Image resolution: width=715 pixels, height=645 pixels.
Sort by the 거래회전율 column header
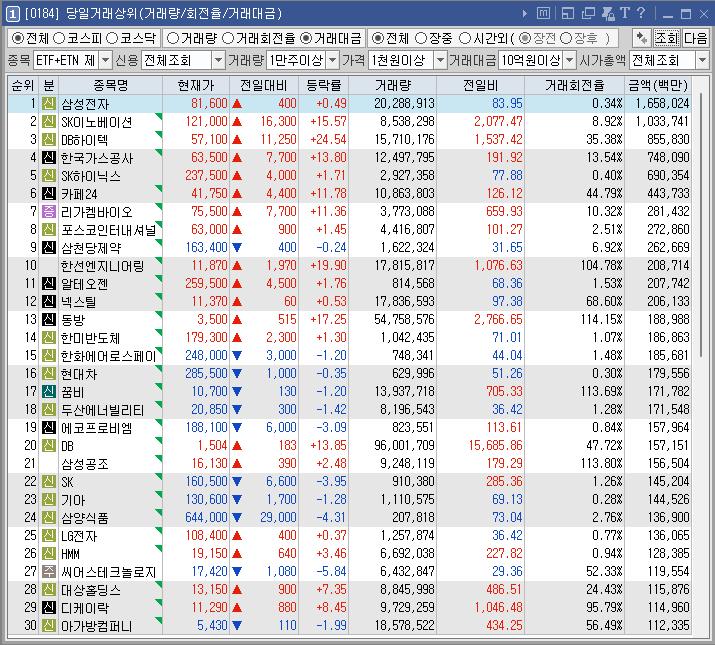tap(575, 85)
